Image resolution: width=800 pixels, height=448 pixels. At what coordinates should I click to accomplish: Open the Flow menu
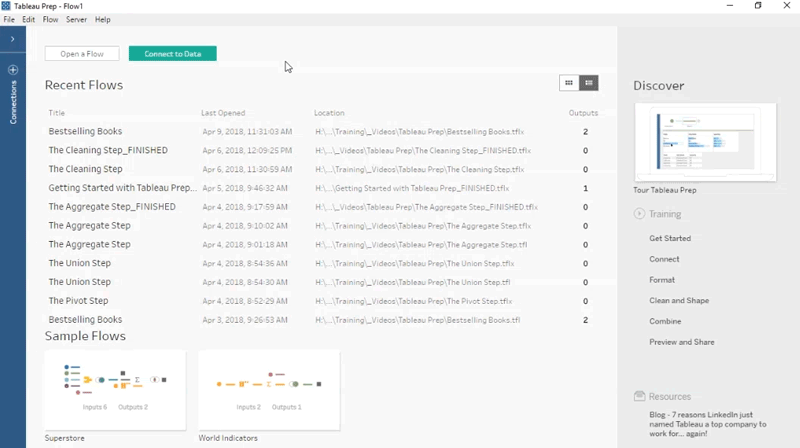click(50, 19)
